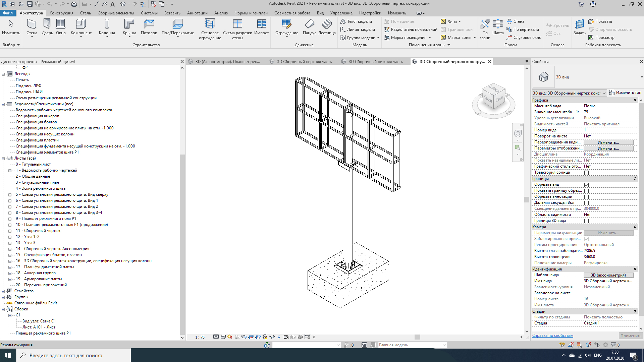Select the Лестница (Stair) tool
The height and width of the screenshot is (362, 644).
tap(327, 27)
